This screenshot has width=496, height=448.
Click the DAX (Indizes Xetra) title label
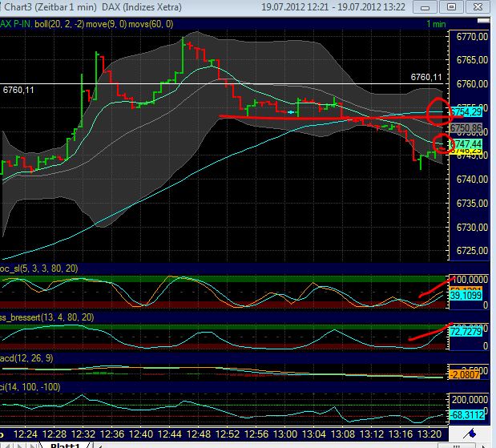[x=142, y=7]
